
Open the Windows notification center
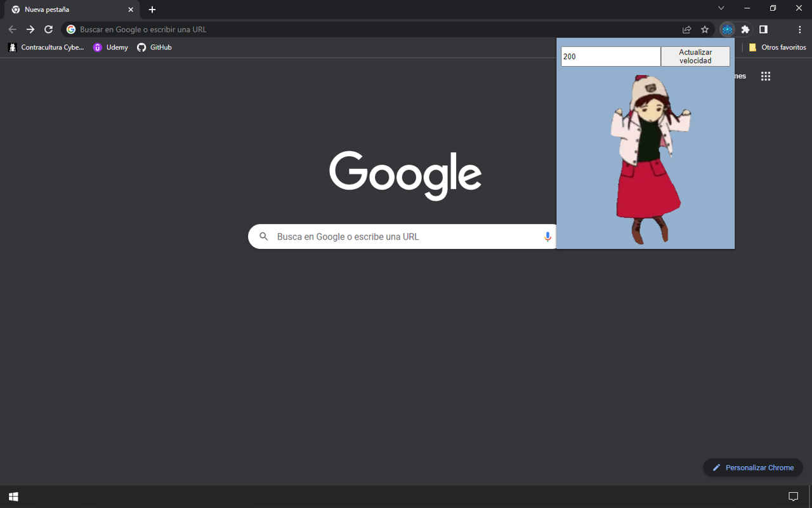[x=793, y=497]
